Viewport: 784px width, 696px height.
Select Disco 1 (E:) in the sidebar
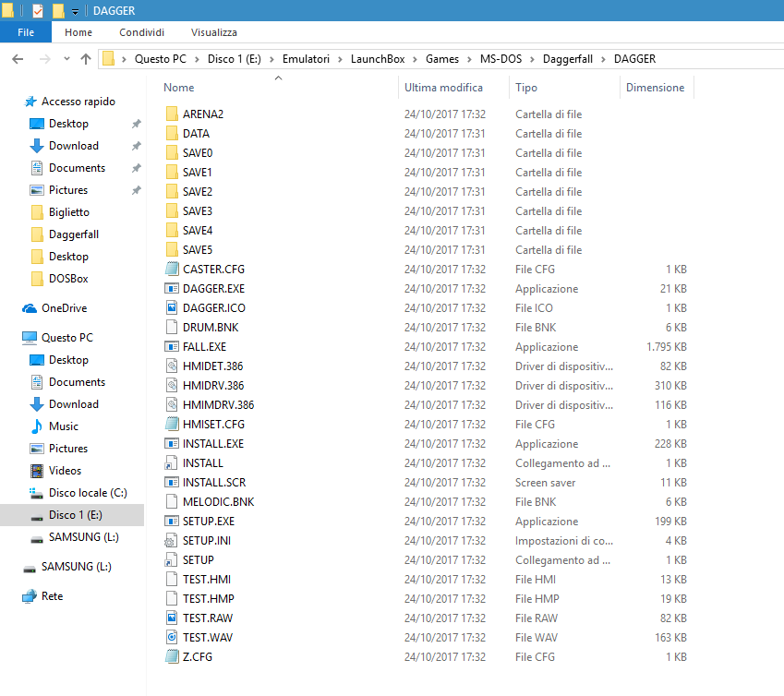72,515
